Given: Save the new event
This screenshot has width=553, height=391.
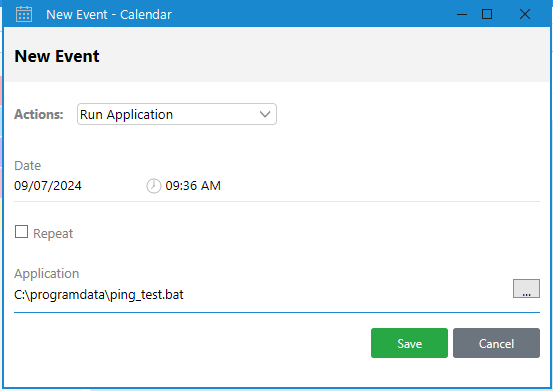Looking at the screenshot, I should click(409, 343).
